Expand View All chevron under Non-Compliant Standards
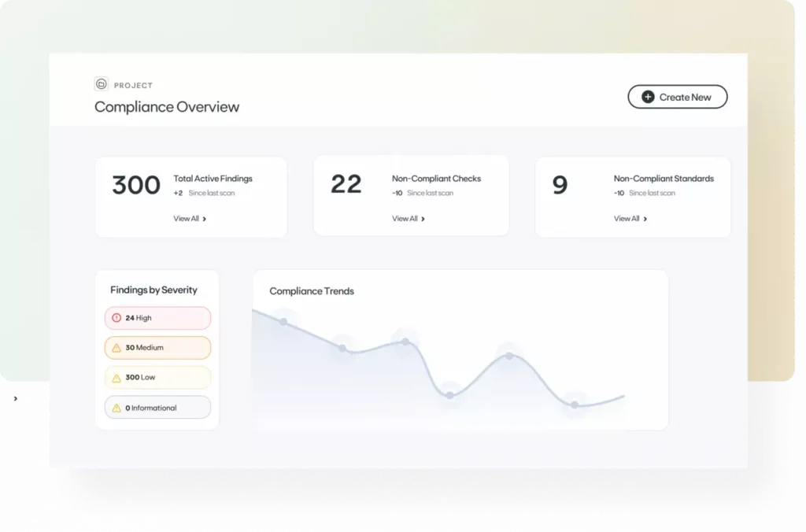 (645, 219)
